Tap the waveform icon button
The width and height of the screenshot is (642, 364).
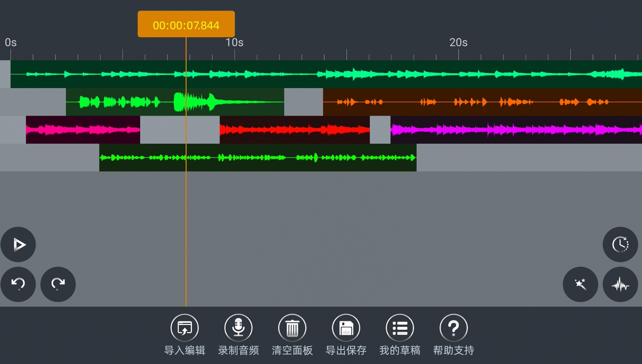620,284
